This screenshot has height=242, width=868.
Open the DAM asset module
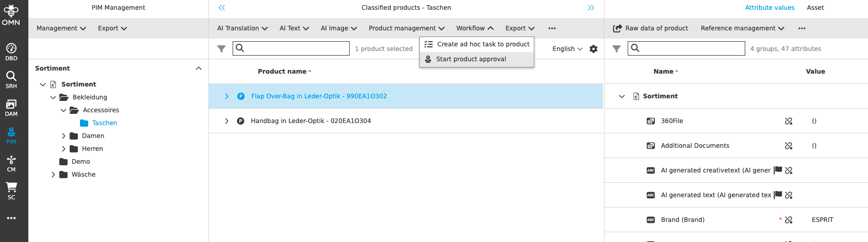click(x=11, y=108)
